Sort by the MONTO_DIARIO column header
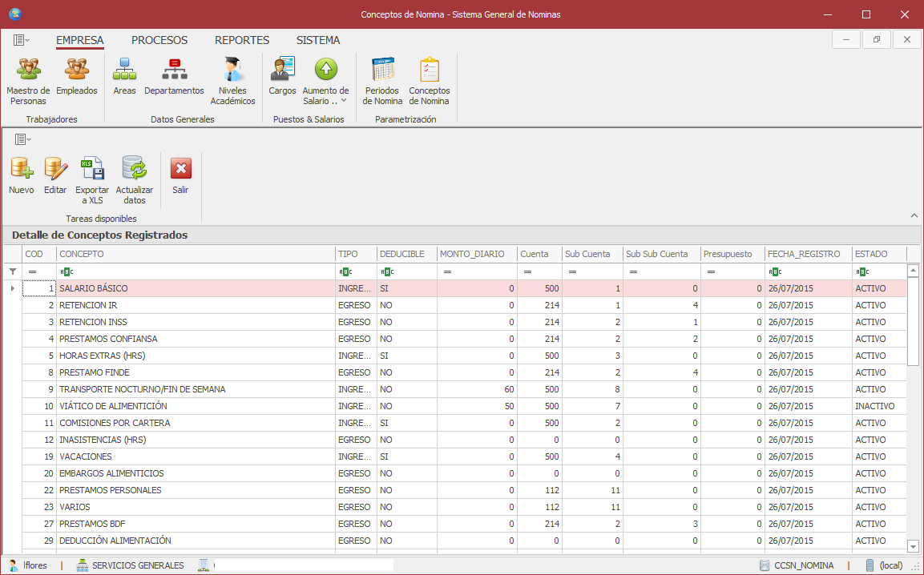Screen dimensions: 924x575 (x=477, y=254)
